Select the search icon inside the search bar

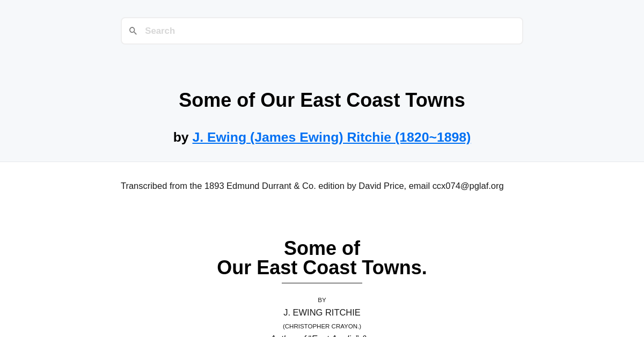pyautogui.click(x=133, y=31)
